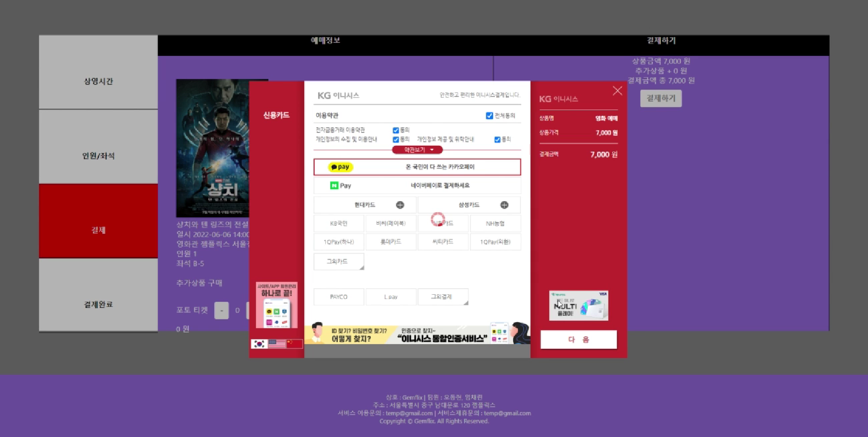Uncheck the 개인정보 제공 및 위탁안내 동의 checkbox
Screen dimensions: 868x437
[x=497, y=139]
